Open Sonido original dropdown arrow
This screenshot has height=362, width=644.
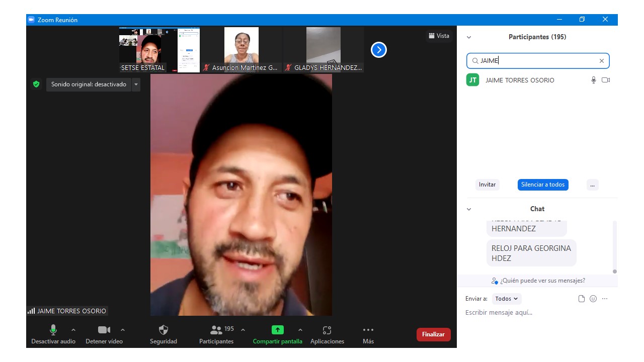[x=136, y=84]
